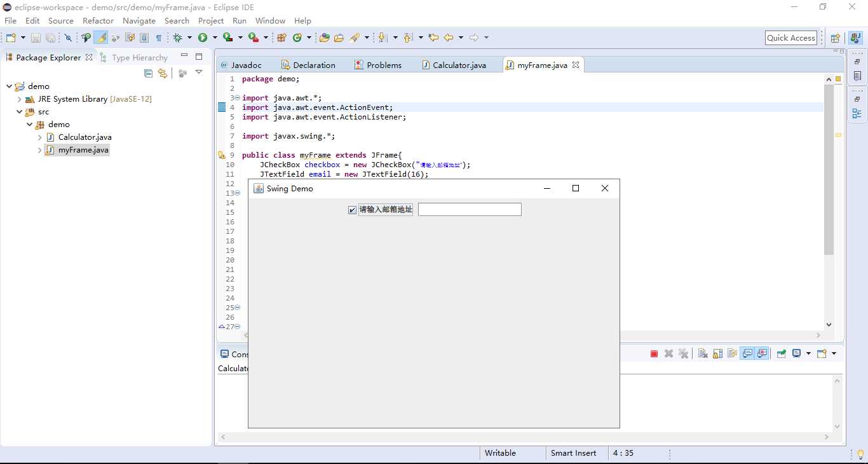
Task: Switch to the Declaration tab
Action: [x=308, y=65]
